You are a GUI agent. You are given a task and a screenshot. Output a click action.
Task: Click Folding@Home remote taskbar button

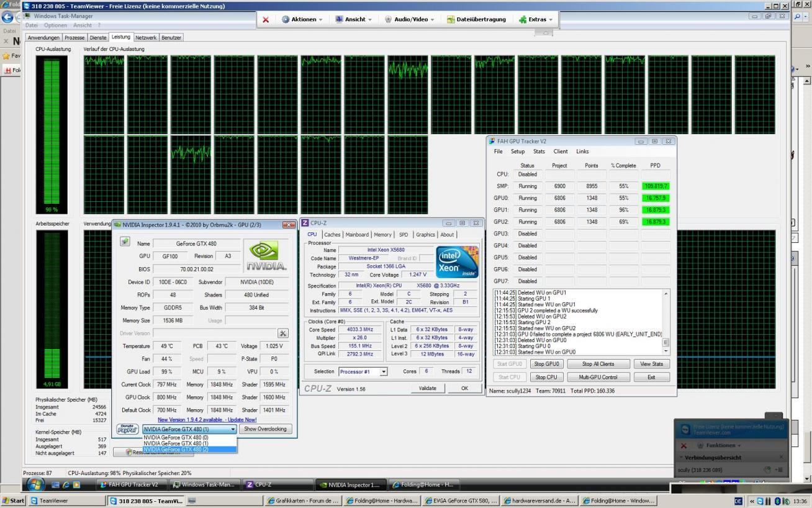tap(425, 485)
